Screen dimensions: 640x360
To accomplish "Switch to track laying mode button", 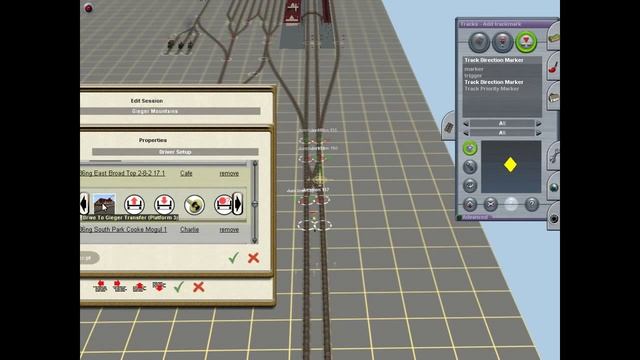I will click(x=479, y=42).
